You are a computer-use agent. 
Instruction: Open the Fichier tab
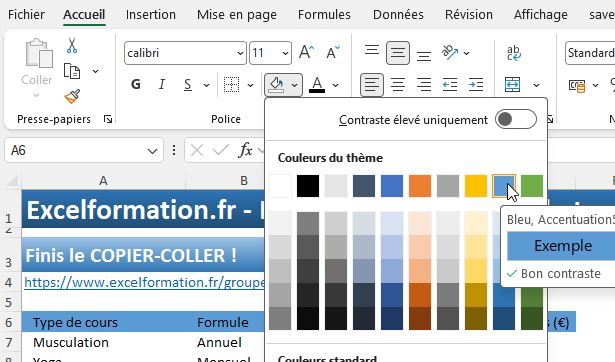tap(26, 15)
